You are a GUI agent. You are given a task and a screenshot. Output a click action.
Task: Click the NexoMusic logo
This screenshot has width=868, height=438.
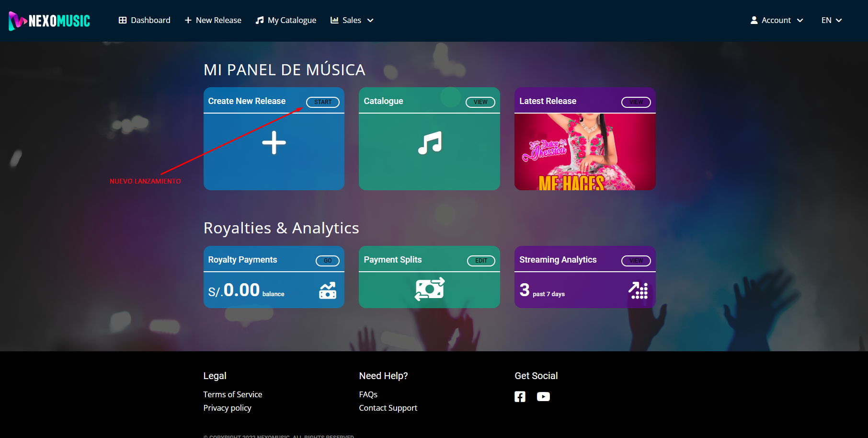[x=49, y=21]
